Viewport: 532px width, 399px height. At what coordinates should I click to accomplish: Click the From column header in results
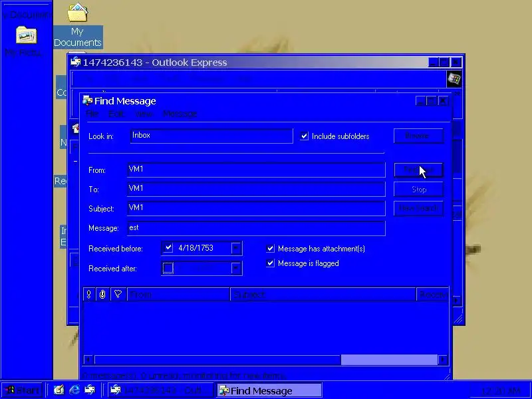178,295
